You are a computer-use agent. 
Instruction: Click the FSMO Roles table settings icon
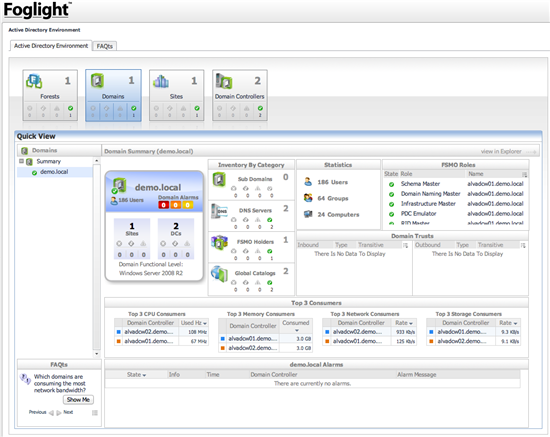click(524, 174)
